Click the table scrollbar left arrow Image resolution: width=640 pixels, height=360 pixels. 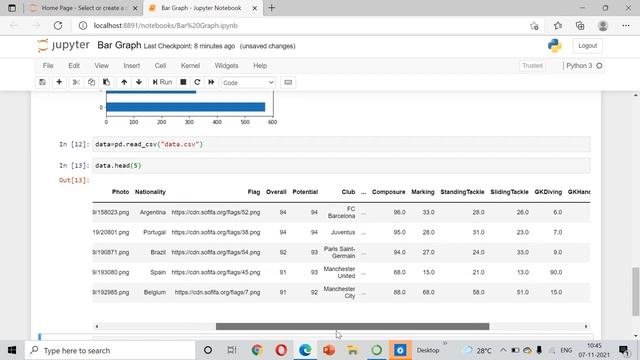[x=97, y=327]
